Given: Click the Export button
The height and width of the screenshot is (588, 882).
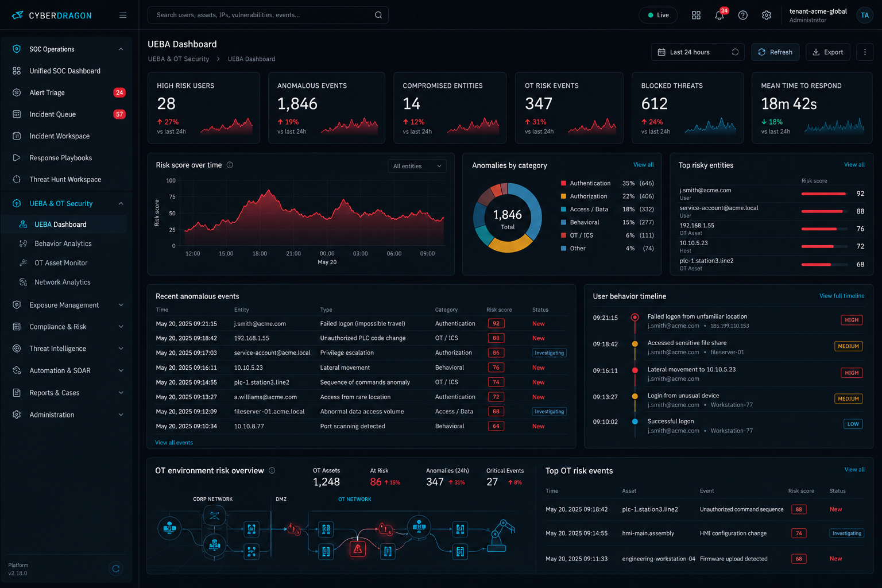Looking at the screenshot, I should point(828,52).
